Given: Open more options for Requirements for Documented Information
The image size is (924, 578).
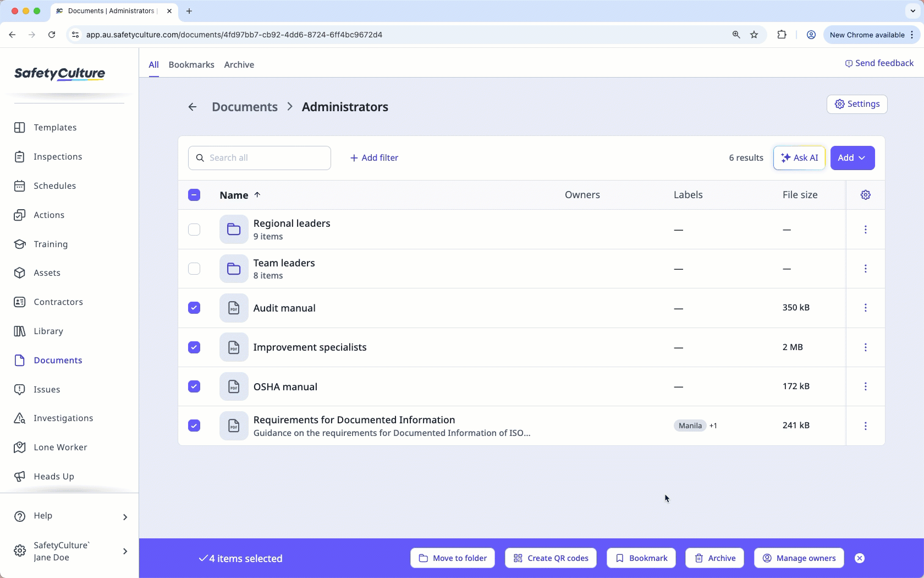Looking at the screenshot, I should point(865,426).
